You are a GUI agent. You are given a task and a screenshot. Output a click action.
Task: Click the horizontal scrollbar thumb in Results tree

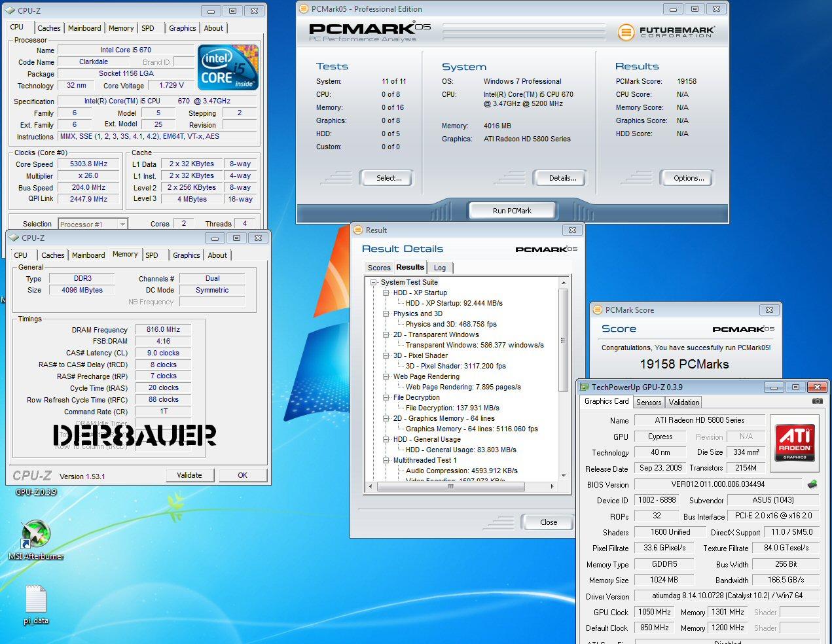coord(451,486)
